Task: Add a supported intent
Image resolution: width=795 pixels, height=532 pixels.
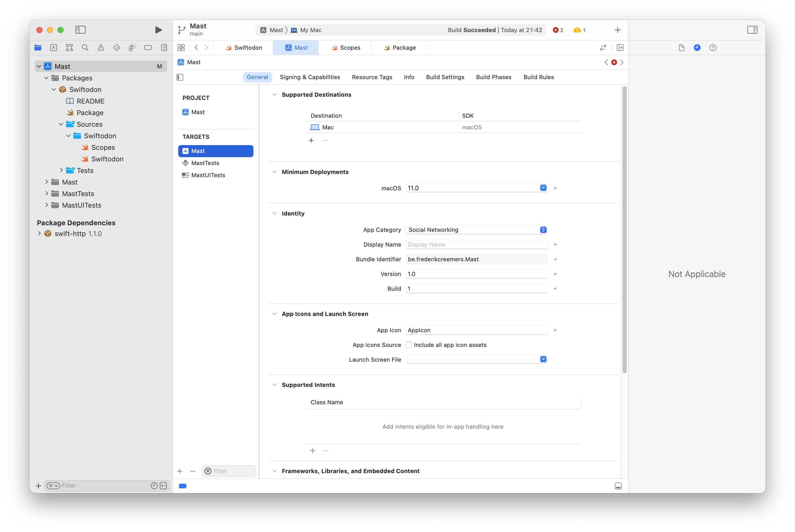Action: pyautogui.click(x=313, y=451)
